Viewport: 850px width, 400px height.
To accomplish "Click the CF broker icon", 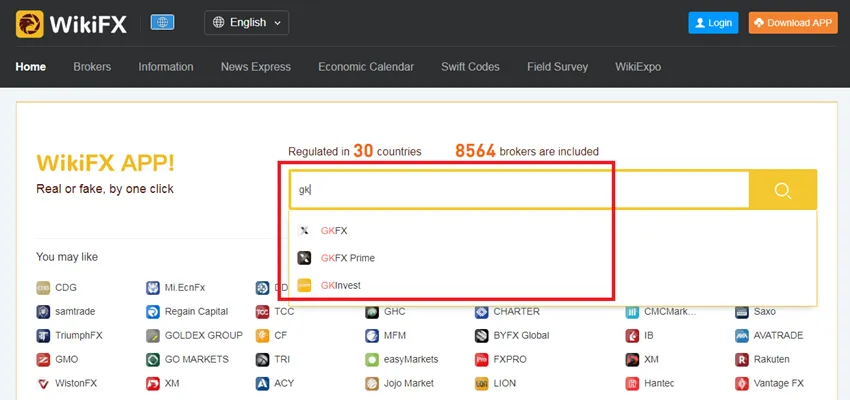I will pos(262,336).
